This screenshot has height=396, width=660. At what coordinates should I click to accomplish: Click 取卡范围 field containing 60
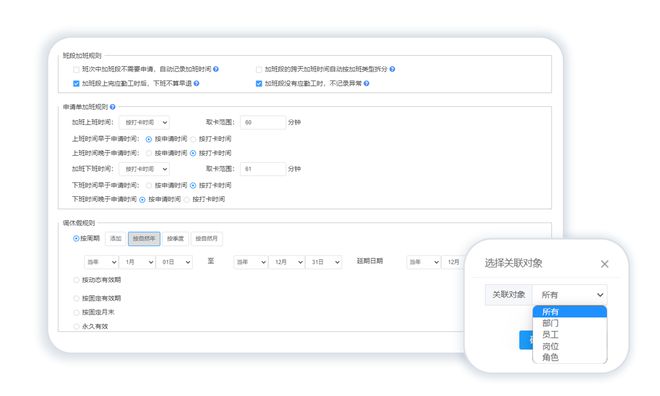263,122
